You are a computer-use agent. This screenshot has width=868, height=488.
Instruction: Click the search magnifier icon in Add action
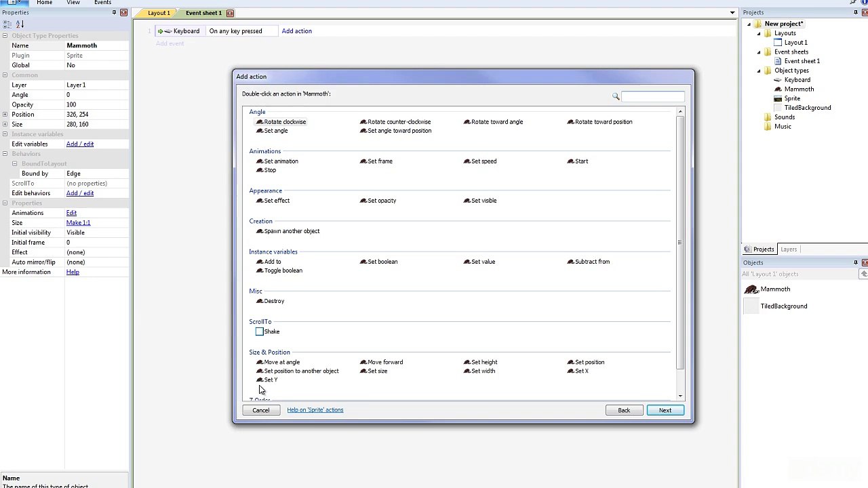(x=616, y=97)
